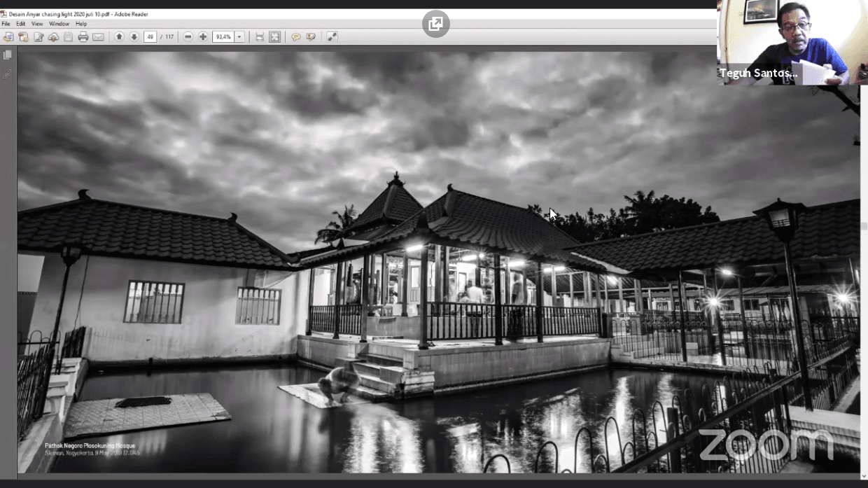Click the pop-out overlay button at top center
Viewport: 868px width, 488px height.
(435, 25)
